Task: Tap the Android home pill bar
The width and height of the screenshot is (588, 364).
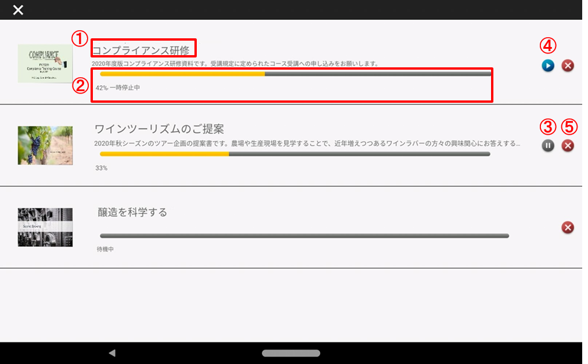Action: coord(291,353)
